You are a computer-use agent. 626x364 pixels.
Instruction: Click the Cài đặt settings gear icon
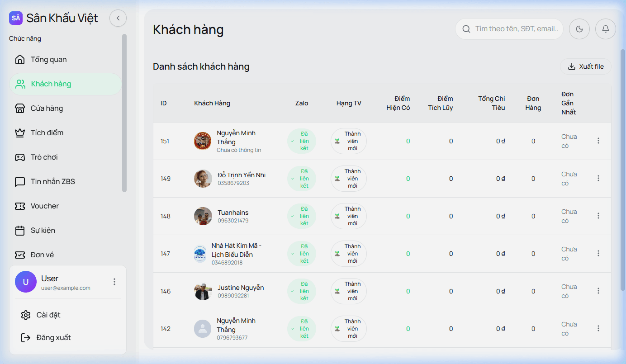coord(26,315)
